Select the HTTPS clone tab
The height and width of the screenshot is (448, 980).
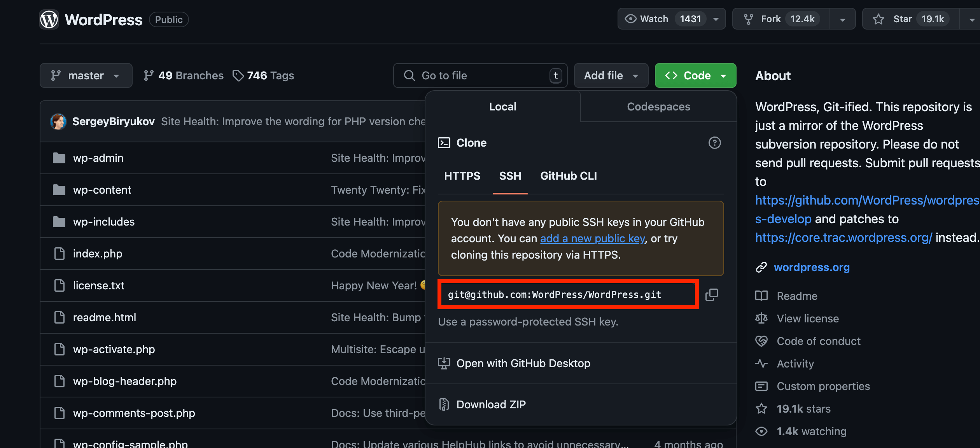point(462,176)
